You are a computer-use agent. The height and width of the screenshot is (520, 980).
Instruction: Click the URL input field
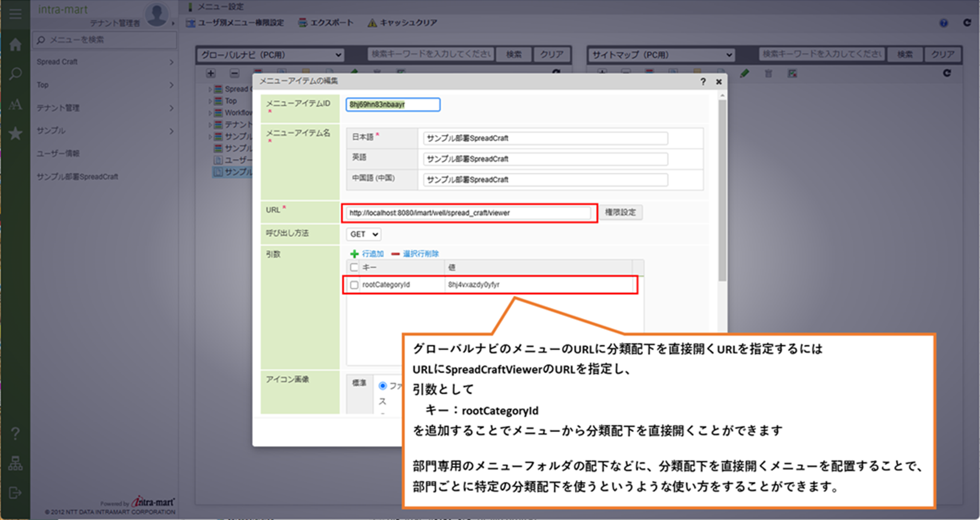(468, 213)
